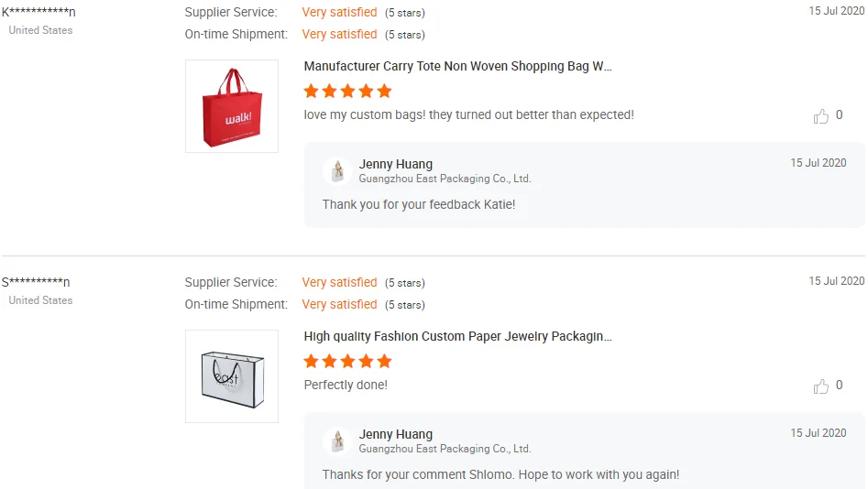
Task: Click the 'Thank you for your feedback Katie!' reply
Action: (419, 204)
